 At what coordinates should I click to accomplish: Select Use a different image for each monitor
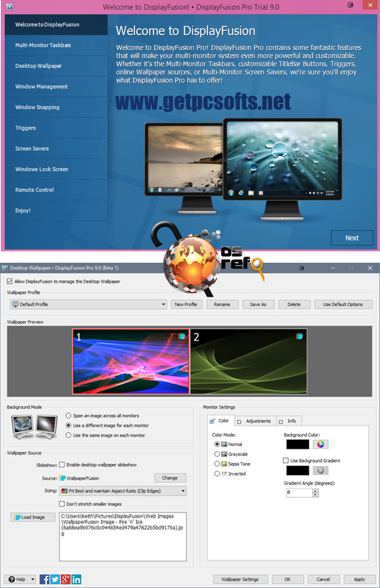[69, 425]
